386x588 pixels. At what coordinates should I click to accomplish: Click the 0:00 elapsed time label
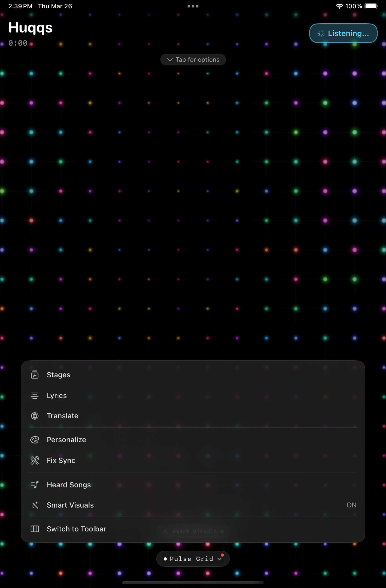[18, 43]
